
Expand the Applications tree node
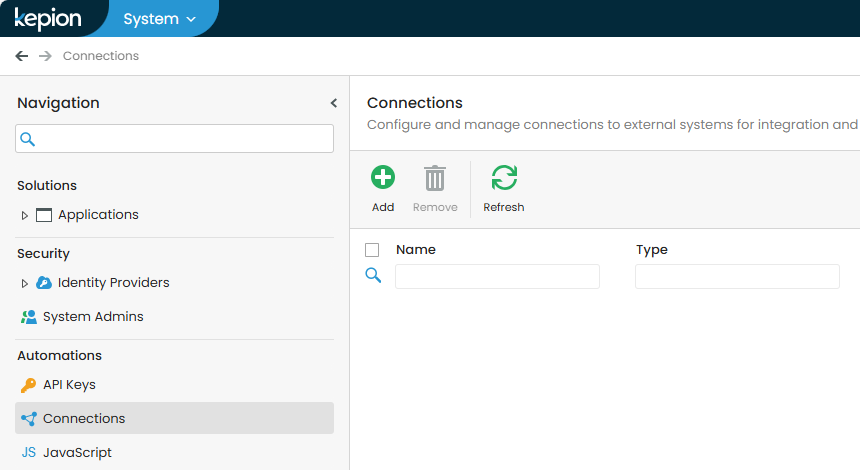(x=25, y=215)
